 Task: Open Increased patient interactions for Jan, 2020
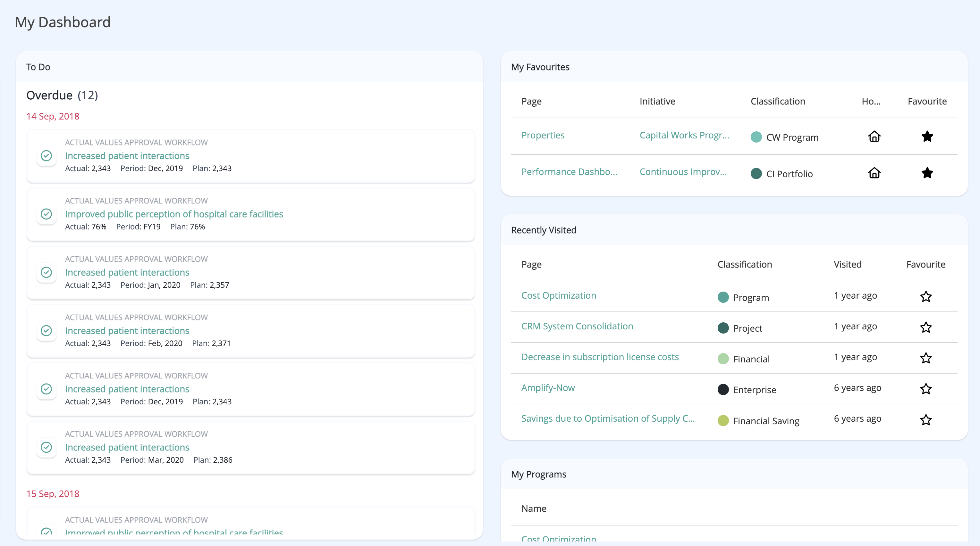127,272
